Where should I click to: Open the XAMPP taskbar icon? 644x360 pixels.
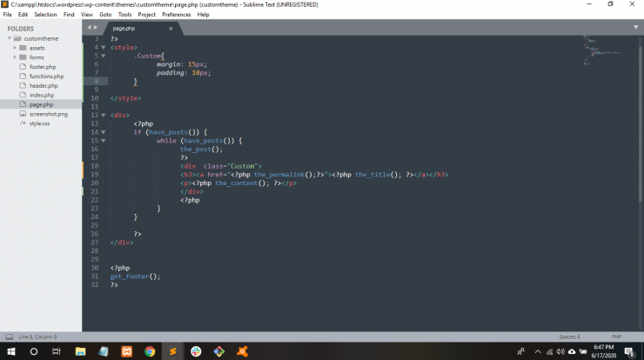tap(127, 351)
